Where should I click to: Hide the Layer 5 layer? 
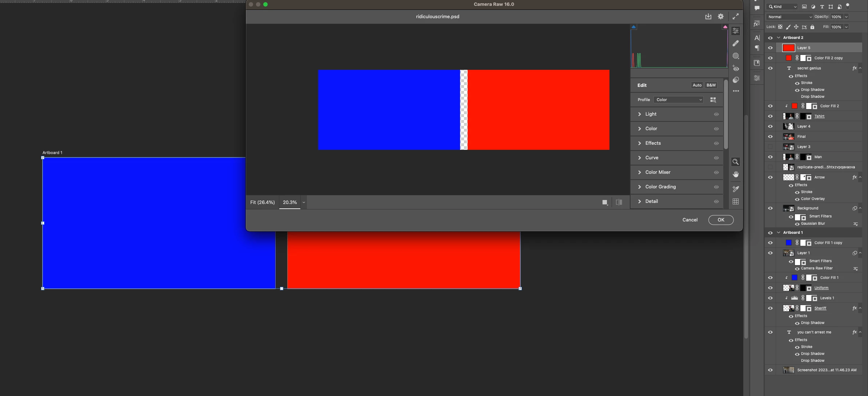point(770,48)
